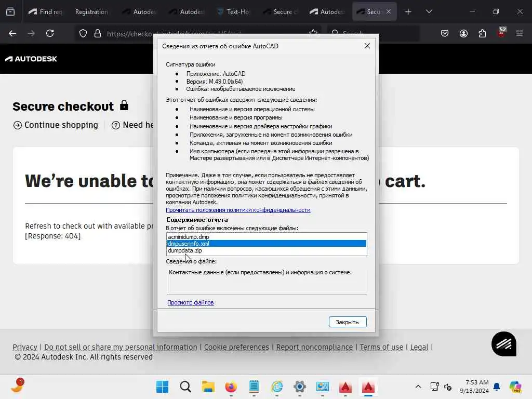This screenshot has width=532, height=399.
Task: Switch to the Text-Ho tab
Action: click(x=234, y=11)
